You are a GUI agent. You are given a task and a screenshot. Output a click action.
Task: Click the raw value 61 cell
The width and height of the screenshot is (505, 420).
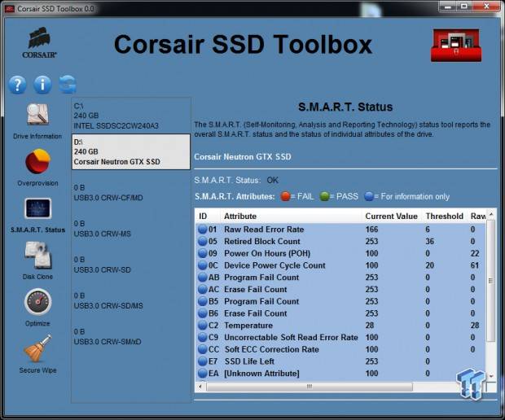click(474, 265)
